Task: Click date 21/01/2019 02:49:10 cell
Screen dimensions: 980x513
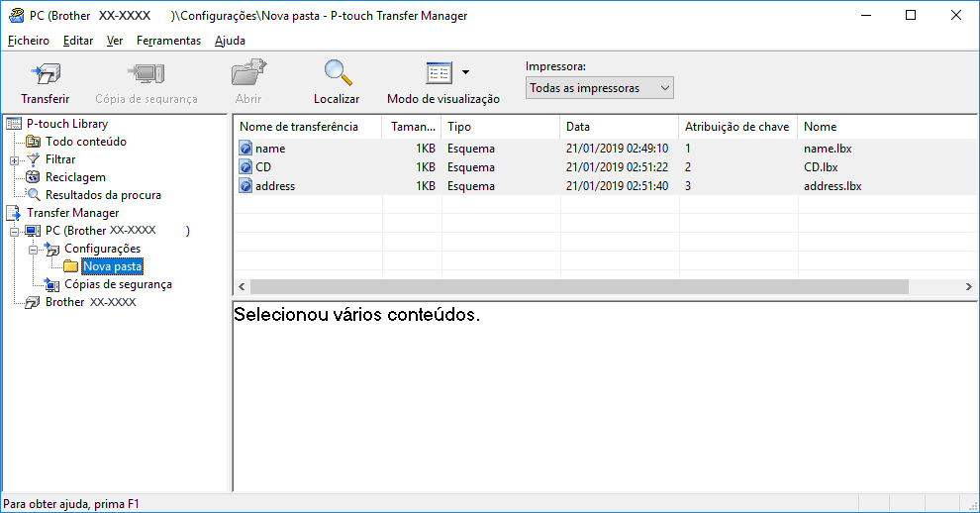Action: click(617, 149)
